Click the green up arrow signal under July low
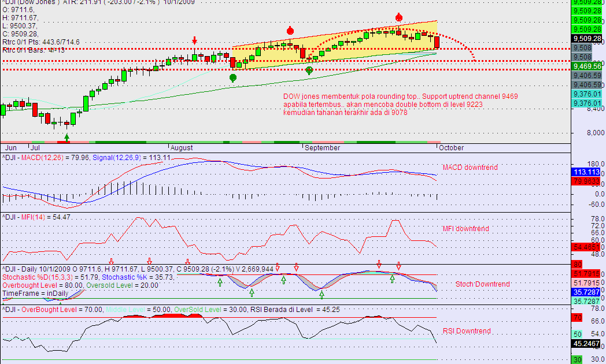Screen dimensions: 606x364 67,137
